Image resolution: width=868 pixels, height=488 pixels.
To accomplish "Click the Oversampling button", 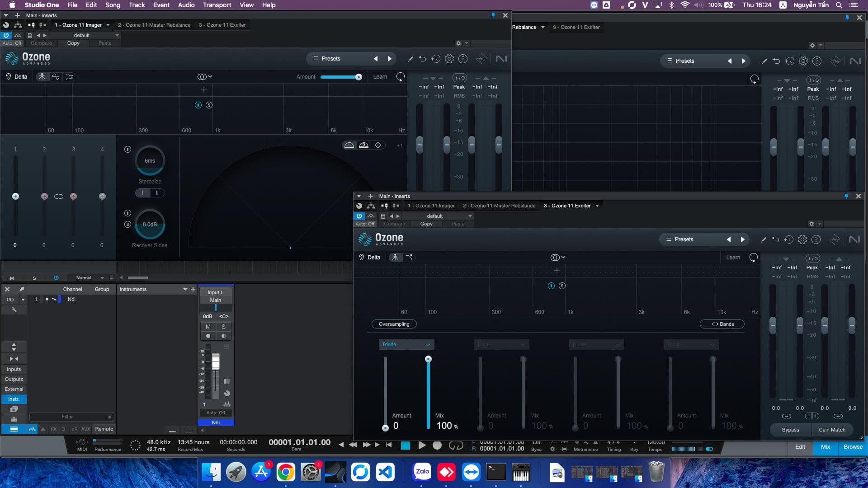I will pyautogui.click(x=394, y=324).
